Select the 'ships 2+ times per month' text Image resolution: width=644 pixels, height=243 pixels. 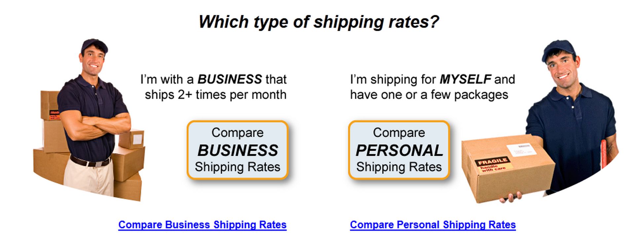215,95
